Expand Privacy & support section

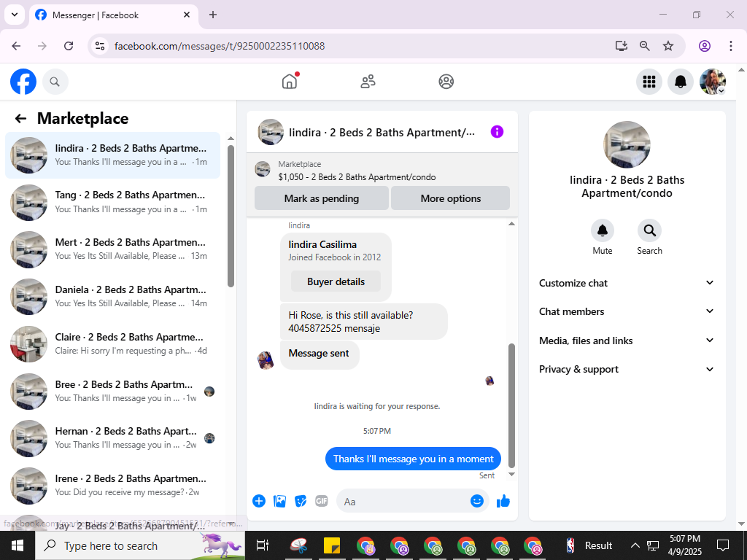(627, 369)
